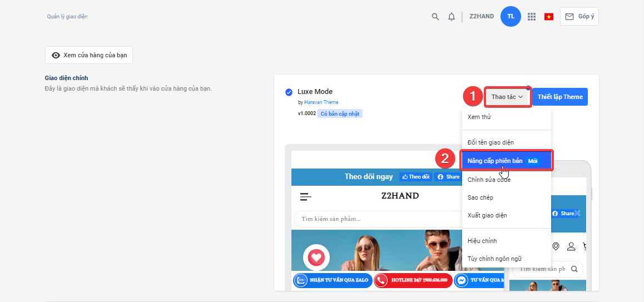Image resolution: width=644 pixels, height=302 pixels.
Task: Switch language via Vietnam flag icon
Action: (x=549, y=17)
